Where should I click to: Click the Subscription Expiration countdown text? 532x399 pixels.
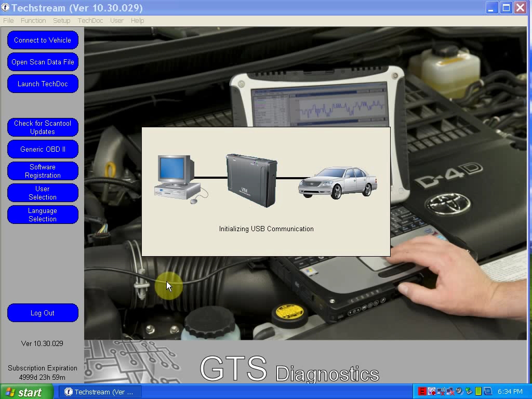click(43, 373)
